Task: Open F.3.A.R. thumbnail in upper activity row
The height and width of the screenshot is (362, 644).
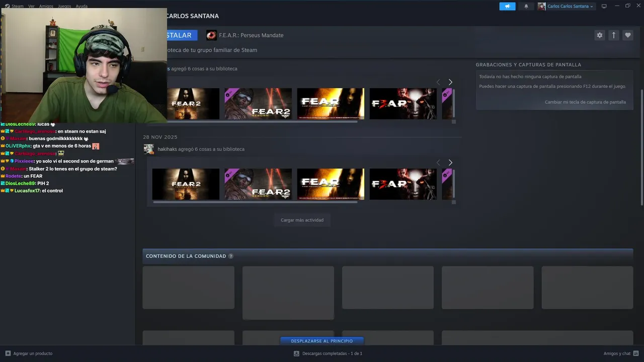Action: 403,104
